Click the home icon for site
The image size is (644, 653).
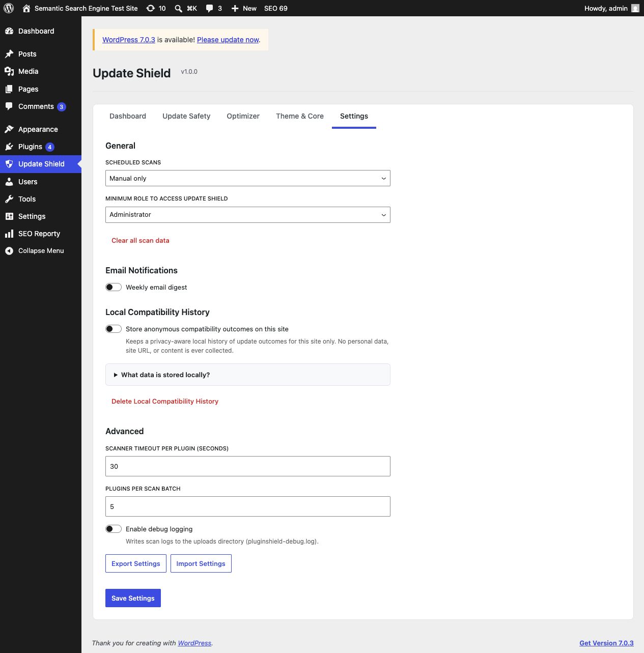[x=26, y=8]
